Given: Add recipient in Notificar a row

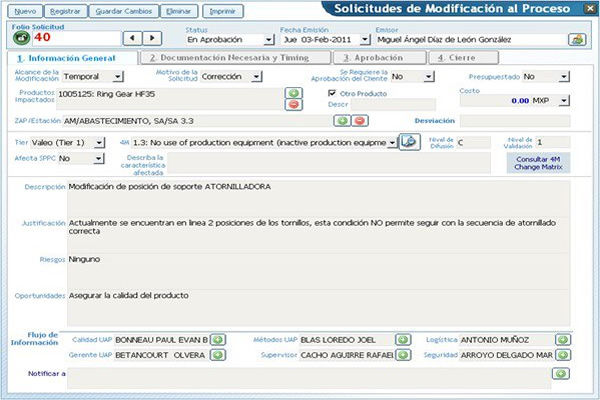Looking at the screenshot, I should 562,375.
